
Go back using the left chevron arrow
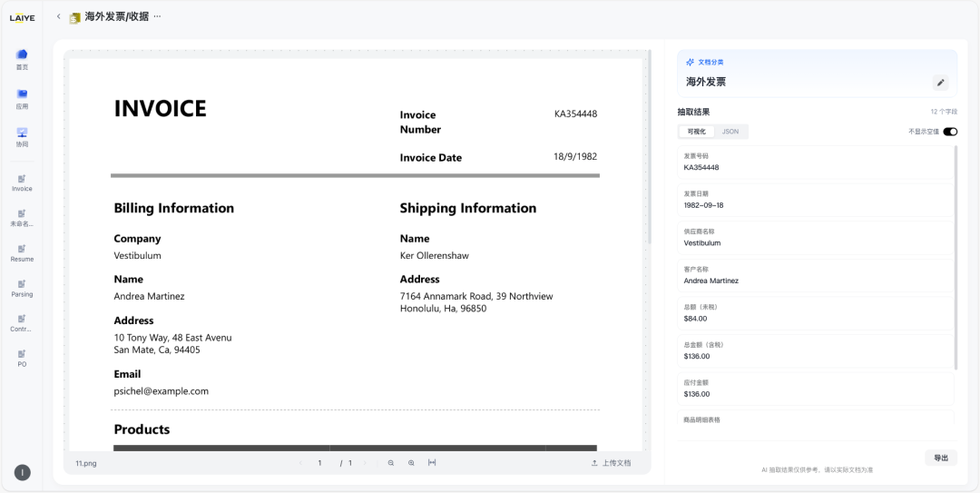pyautogui.click(x=59, y=16)
